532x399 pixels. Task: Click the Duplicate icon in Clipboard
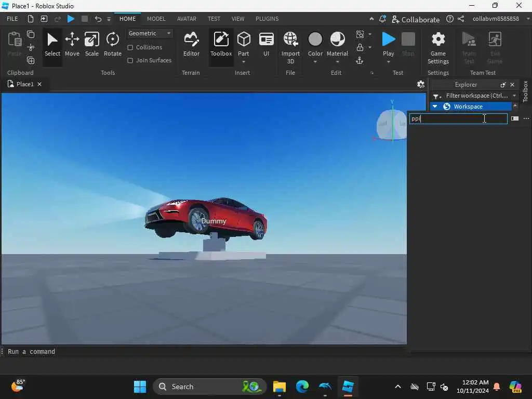[x=31, y=61]
